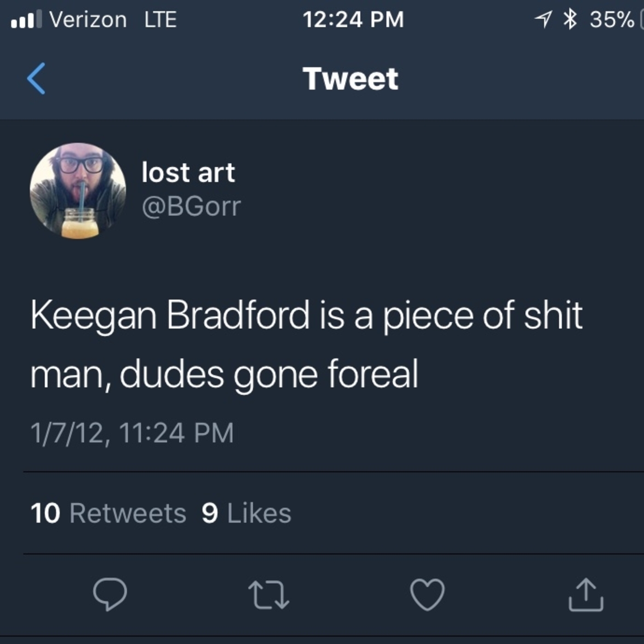This screenshot has width=644, height=644.
Task: Tap the tweet timestamp 1/7/12, 11:24 PM
Action: (132, 433)
